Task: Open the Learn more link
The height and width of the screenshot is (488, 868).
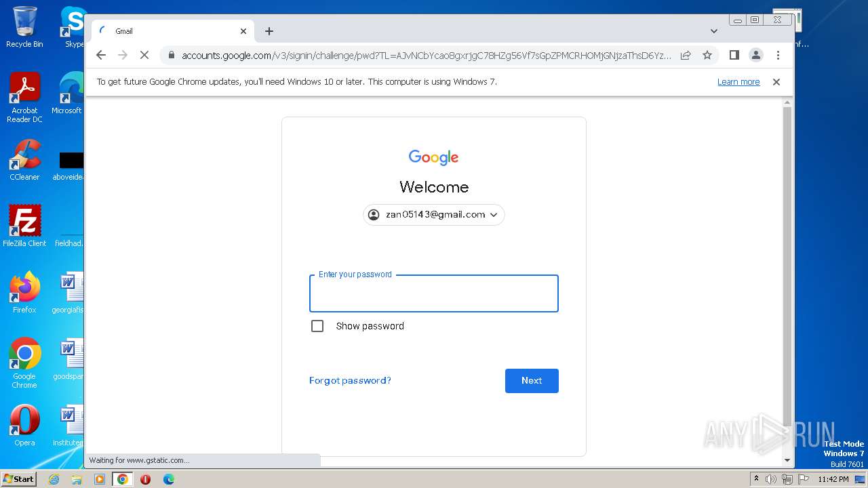Action: click(x=738, y=82)
